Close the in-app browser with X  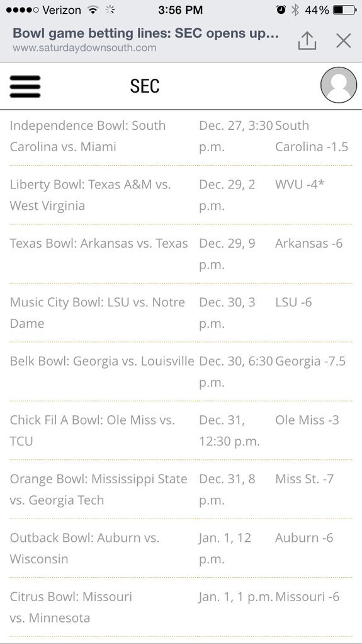tap(344, 41)
